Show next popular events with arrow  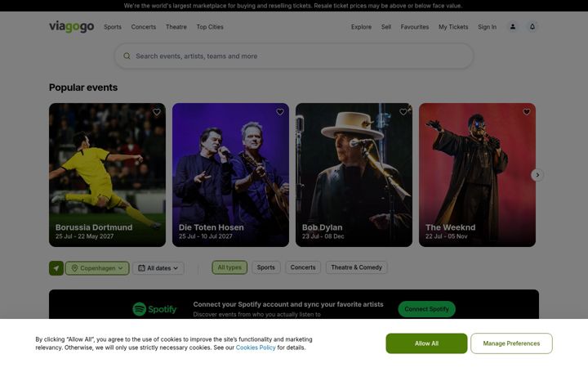pyautogui.click(x=537, y=175)
